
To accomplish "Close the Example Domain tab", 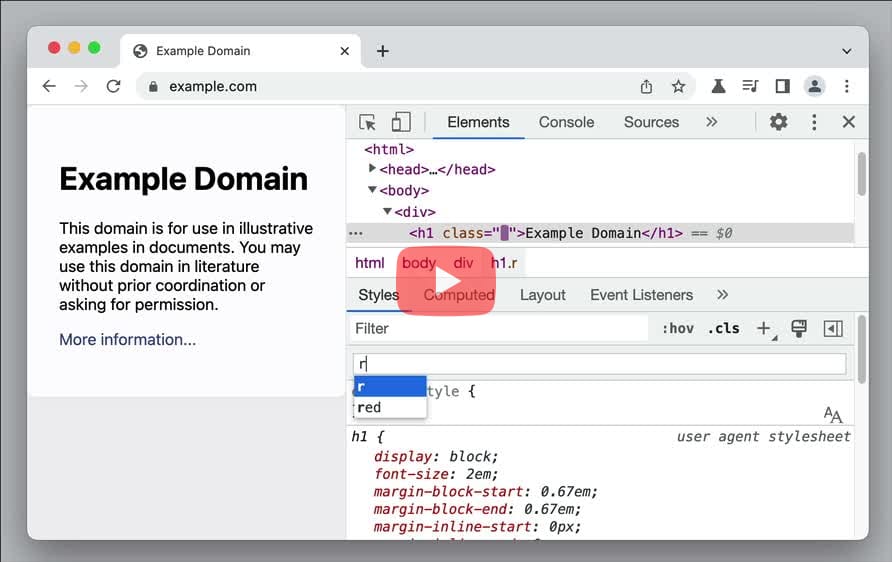I will (344, 51).
